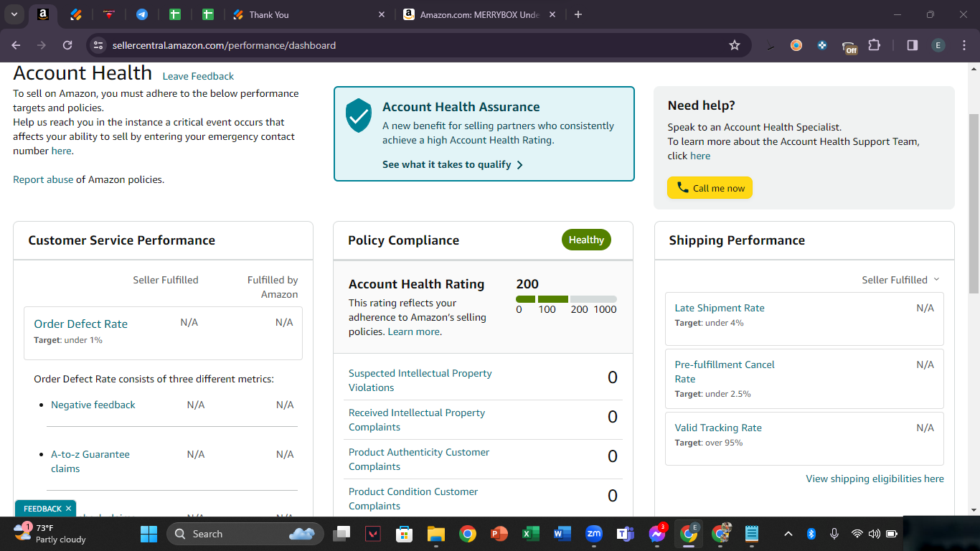
Task: Switch to the pinned Amazon tab
Action: (x=43, y=14)
